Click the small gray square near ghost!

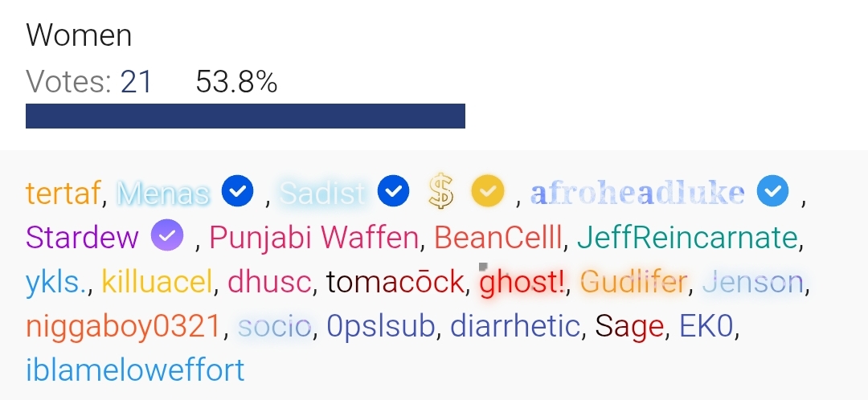point(483,267)
